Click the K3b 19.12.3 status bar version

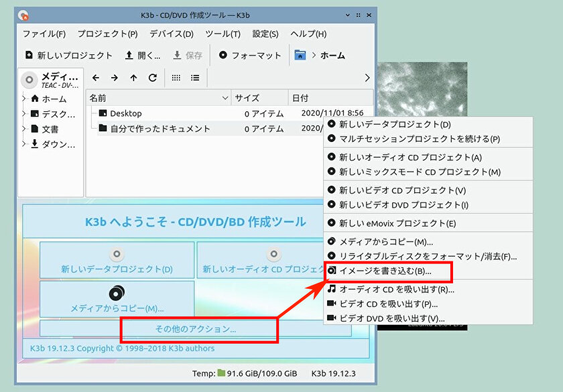point(334,373)
